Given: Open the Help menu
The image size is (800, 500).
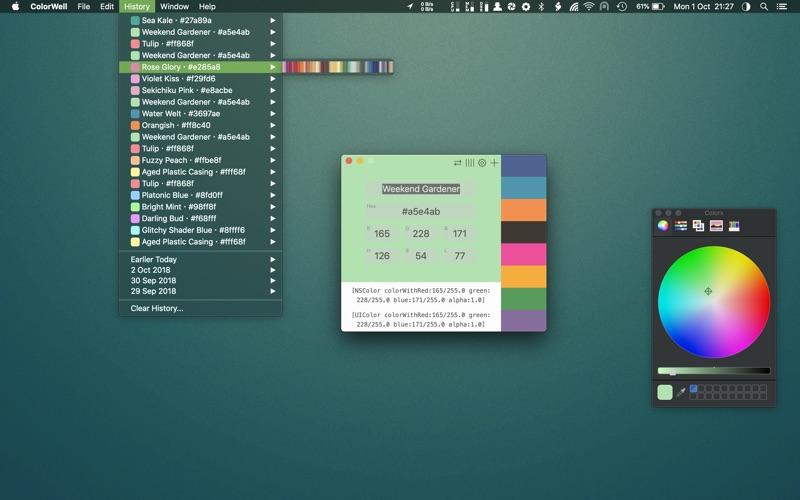Looking at the screenshot, I should [207, 6].
